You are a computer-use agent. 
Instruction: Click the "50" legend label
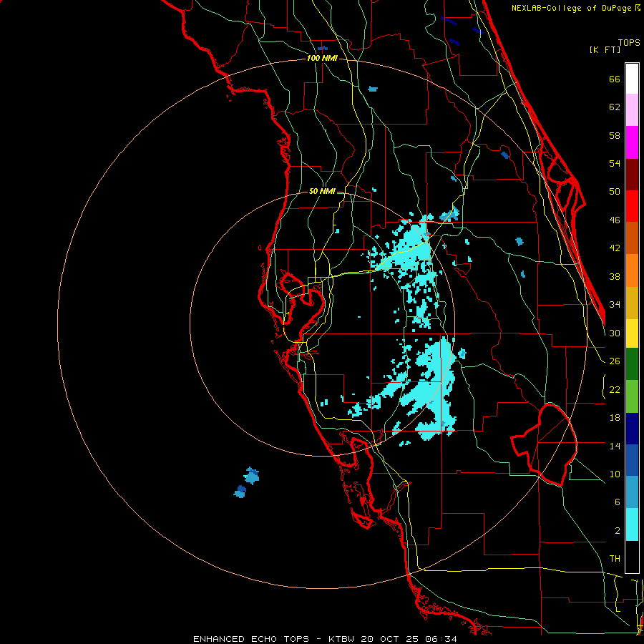tap(615, 191)
